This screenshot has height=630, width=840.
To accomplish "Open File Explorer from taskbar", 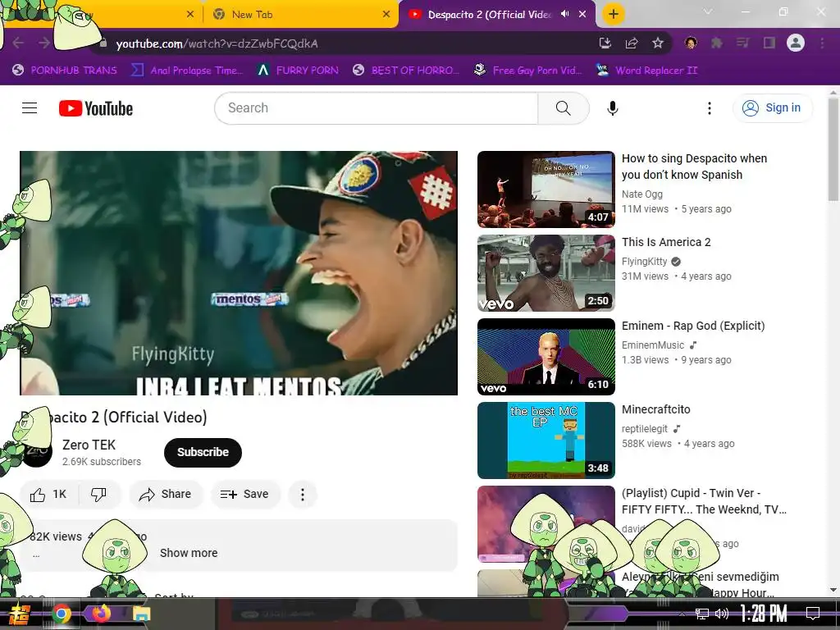I will [141, 614].
